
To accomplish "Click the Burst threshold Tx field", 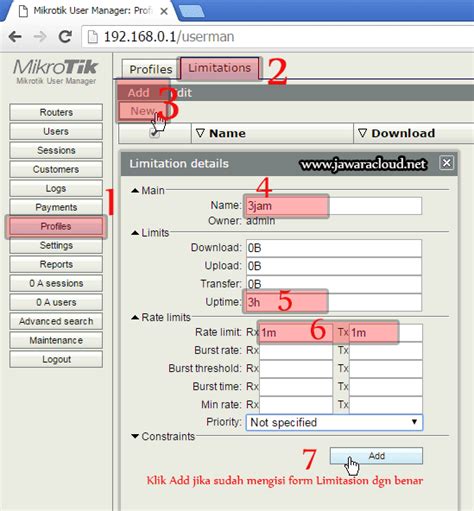I will pyautogui.click(x=386, y=369).
